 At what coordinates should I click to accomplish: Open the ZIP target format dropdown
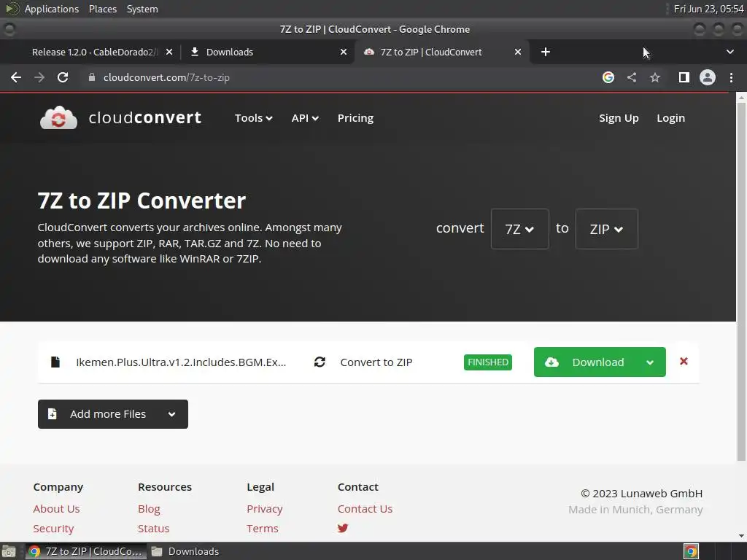tap(606, 229)
